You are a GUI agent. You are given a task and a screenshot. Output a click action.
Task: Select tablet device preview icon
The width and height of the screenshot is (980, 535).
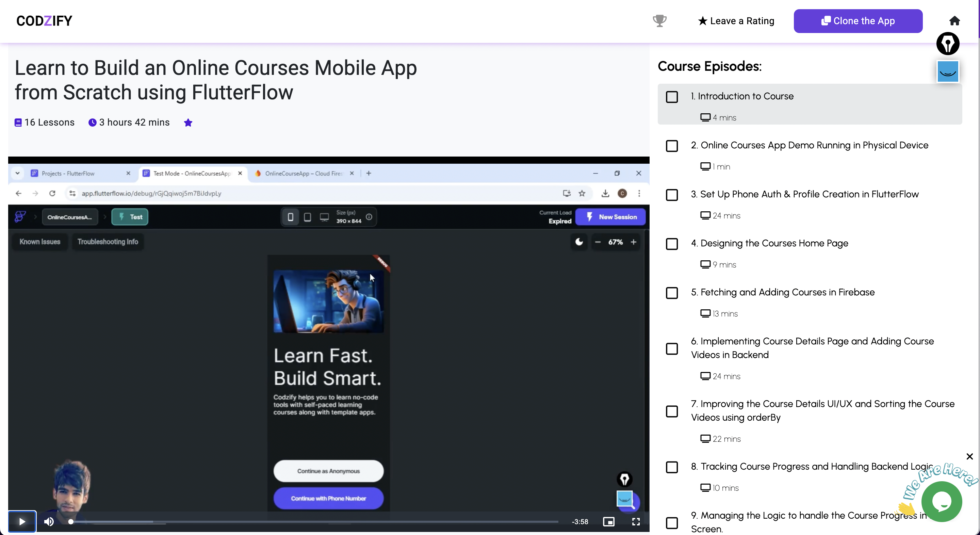point(307,217)
